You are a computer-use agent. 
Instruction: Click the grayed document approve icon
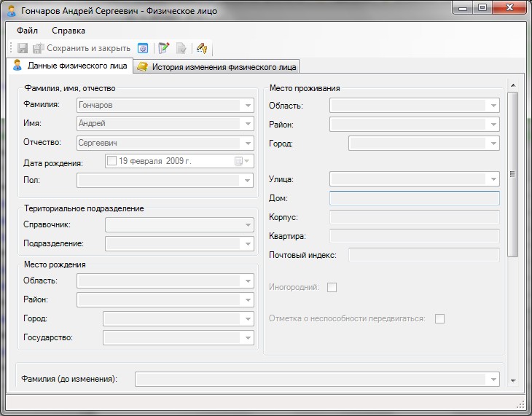click(x=181, y=48)
